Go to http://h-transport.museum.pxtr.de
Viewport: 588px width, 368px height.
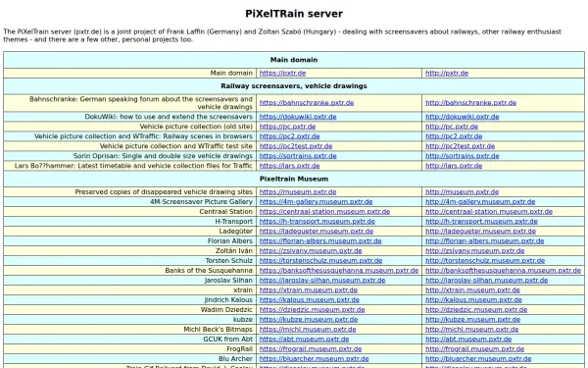(481, 222)
